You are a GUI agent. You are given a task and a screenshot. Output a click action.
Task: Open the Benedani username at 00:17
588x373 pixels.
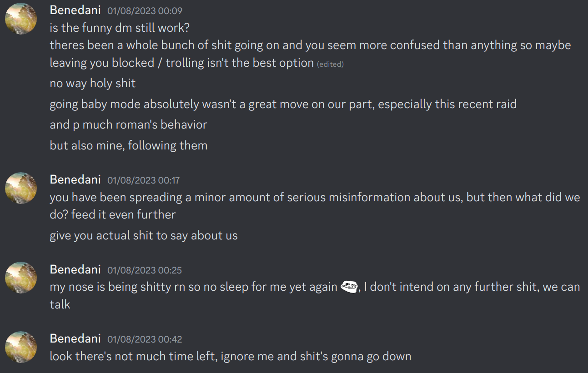(75, 179)
